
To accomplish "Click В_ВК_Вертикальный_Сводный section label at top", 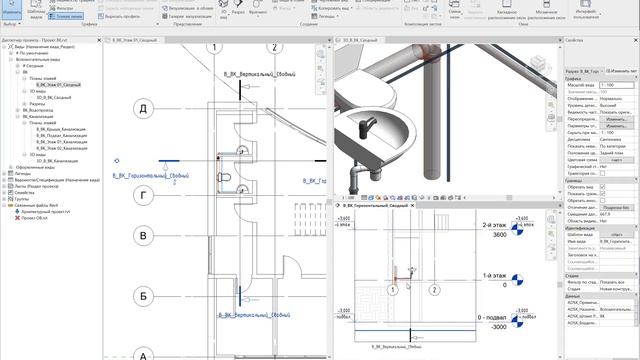I will pyautogui.click(x=260, y=74).
